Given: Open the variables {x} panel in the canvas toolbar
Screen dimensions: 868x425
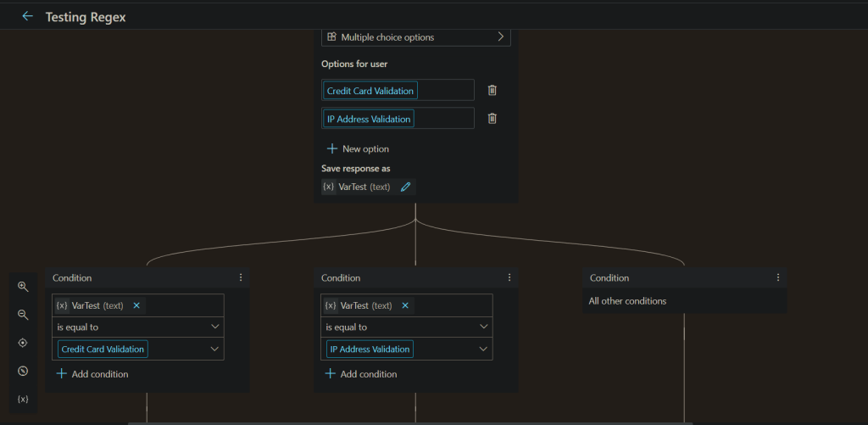Looking at the screenshot, I should tap(23, 399).
